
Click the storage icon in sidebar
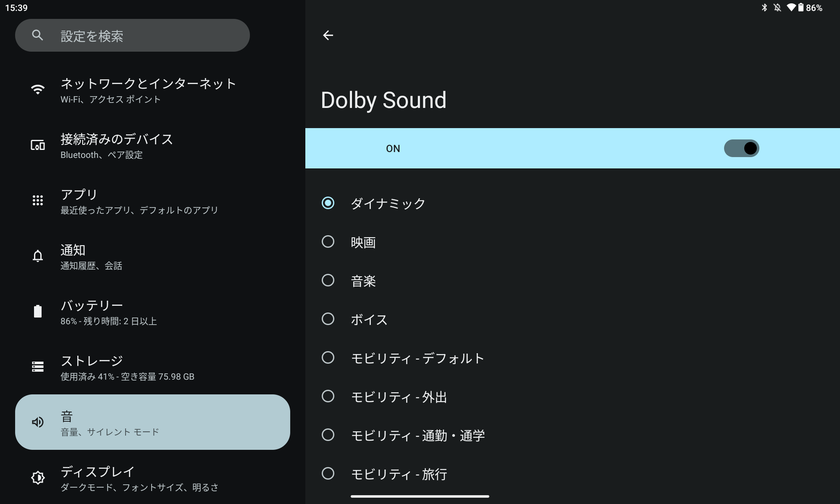coord(38,367)
